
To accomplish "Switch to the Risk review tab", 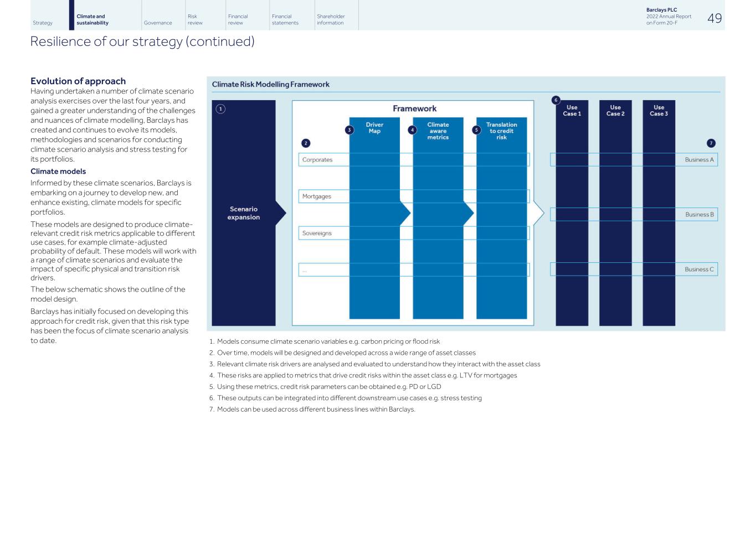I will (195, 19).
